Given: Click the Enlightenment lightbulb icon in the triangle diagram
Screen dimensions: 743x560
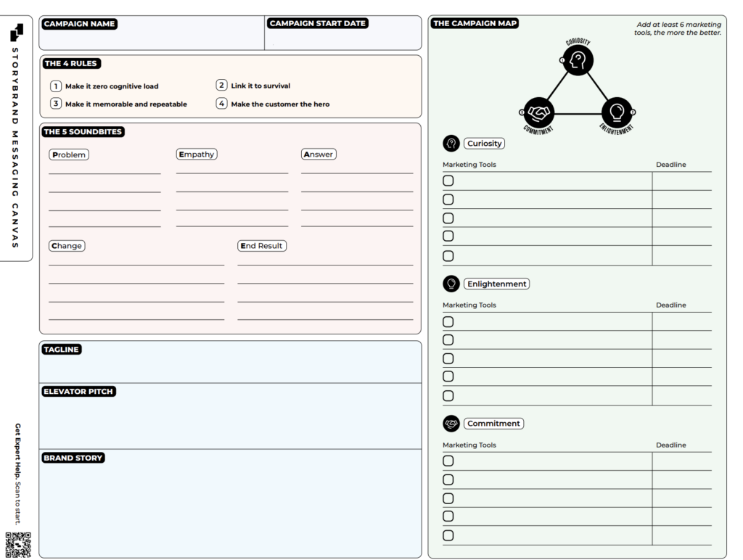Looking at the screenshot, I should tap(617, 112).
